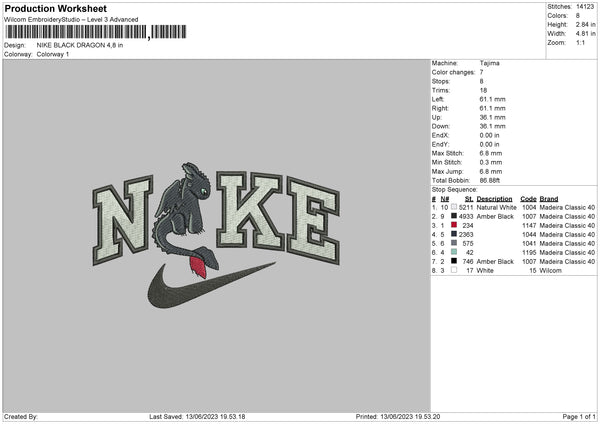Image resolution: width=600 pixels, height=424 pixels.
Task: Click the Width value 4.81 in
Action: point(585,34)
